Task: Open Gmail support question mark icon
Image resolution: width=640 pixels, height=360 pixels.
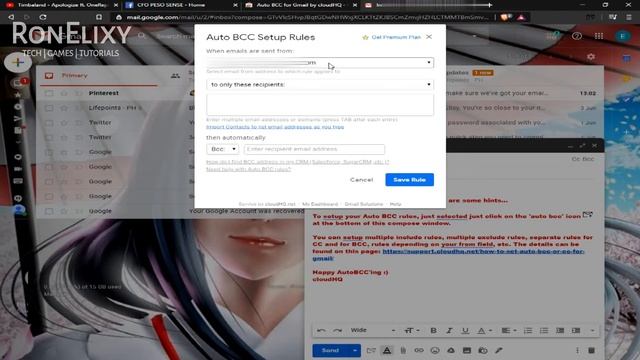Action: pyautogui.click(x=577, y=36)
